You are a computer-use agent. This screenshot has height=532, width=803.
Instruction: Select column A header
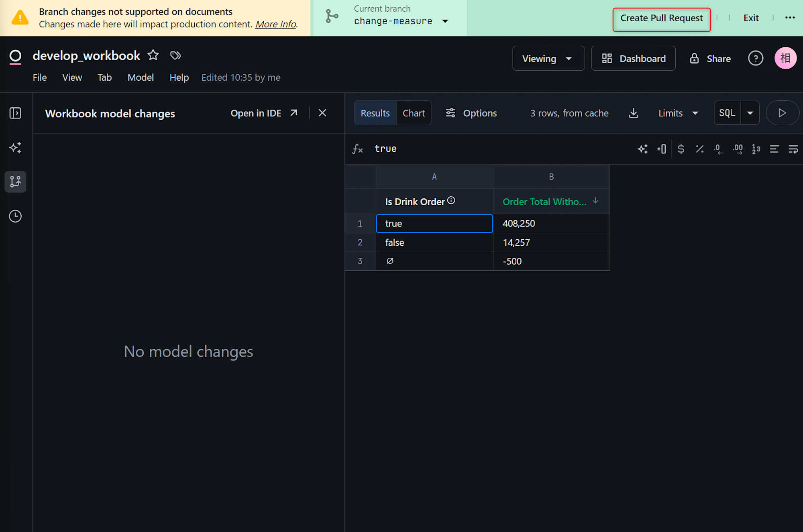(x=434, y=177)
